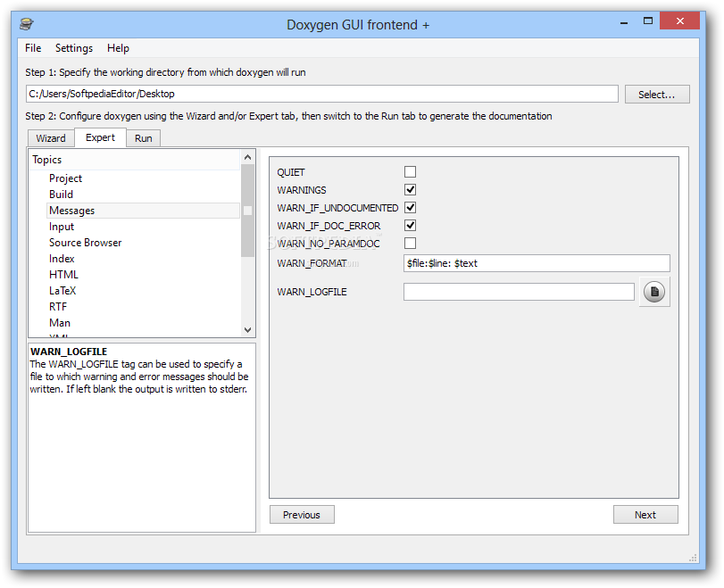Enable WARN_NO_PARAMDOC checkbox
This screenshot has height=588, width=724.
(410, 244)
